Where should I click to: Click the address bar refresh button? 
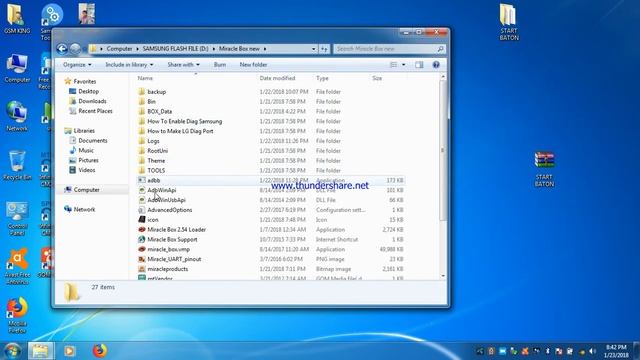pyautogui.click(x=324, y=49)
